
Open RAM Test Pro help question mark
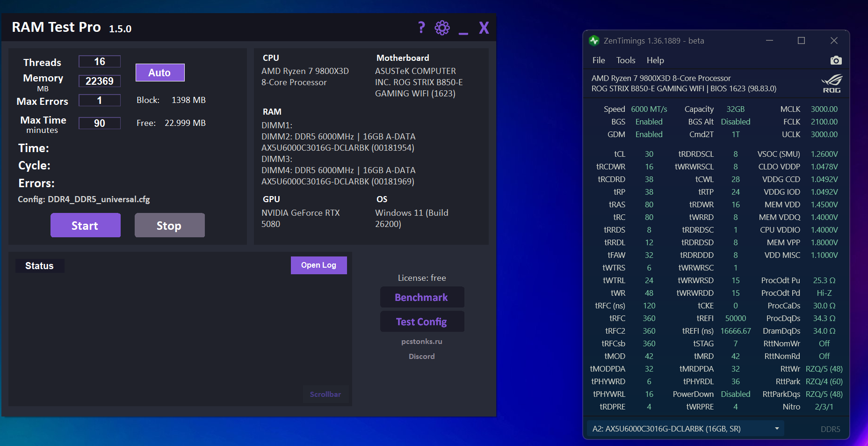coord(421,28)
